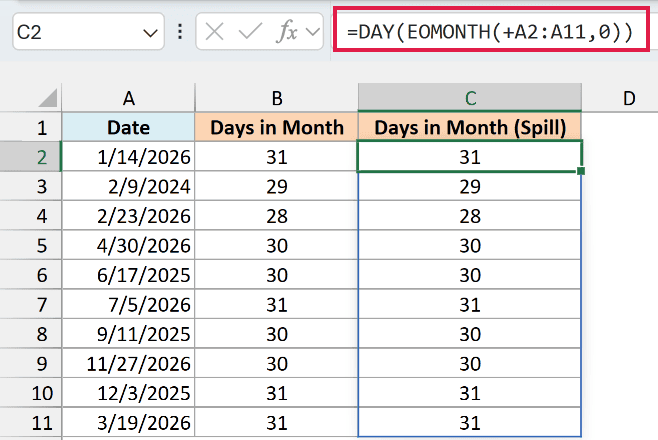Select row 5 header

[31, 245]
